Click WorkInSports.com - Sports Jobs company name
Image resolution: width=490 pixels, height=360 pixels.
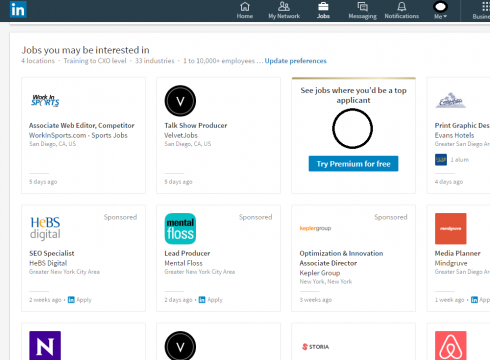(x=78, y=135)
